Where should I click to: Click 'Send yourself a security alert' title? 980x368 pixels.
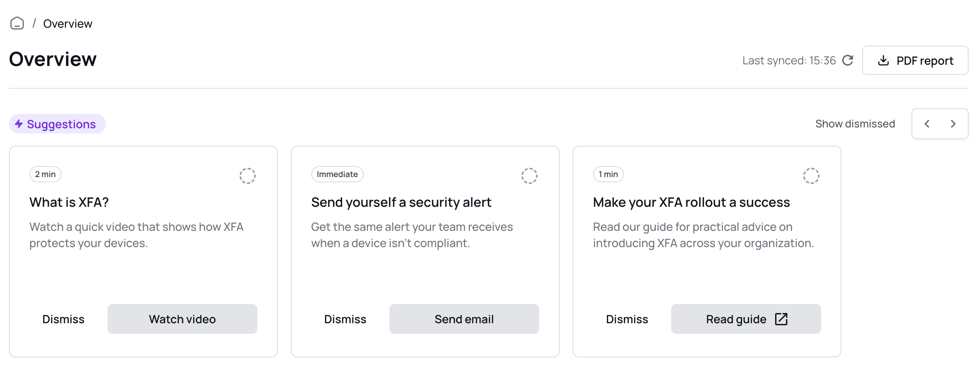coord(401,202)
